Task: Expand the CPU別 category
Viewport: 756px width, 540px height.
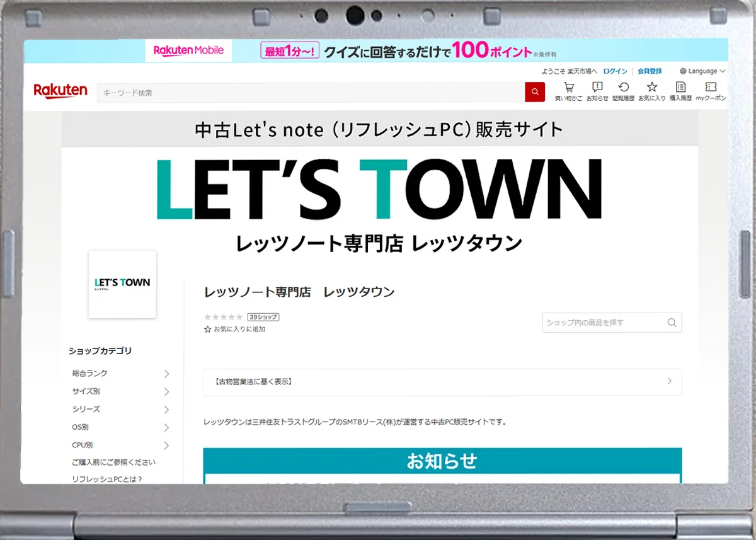Action: click(120, 445)
